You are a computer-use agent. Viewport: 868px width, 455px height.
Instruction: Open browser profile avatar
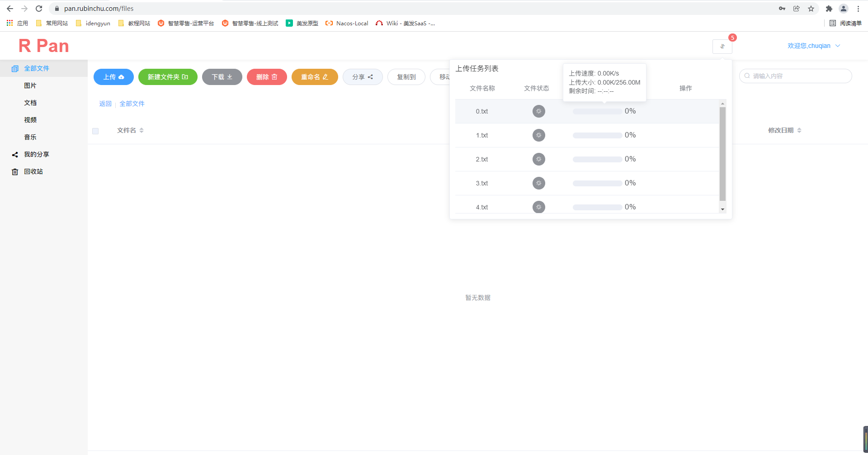844,9
